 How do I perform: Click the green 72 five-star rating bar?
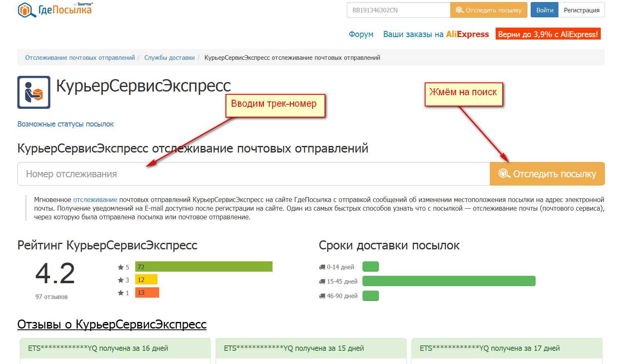(x=204, y=267)
